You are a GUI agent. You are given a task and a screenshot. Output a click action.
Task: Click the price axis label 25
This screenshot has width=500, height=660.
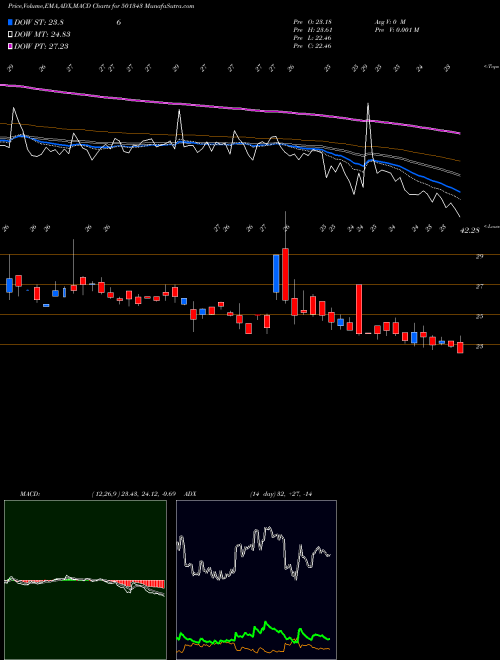[479, 317]
